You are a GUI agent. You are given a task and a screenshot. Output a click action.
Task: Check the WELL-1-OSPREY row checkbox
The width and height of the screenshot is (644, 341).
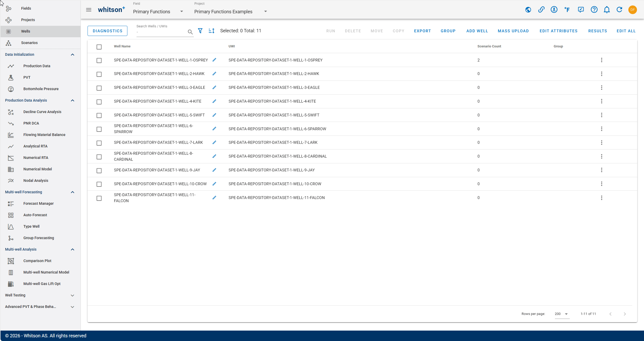tap(99, 60)
